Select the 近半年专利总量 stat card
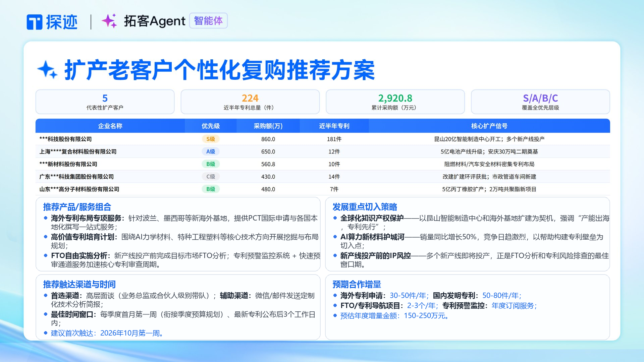 tap(250, 102)
